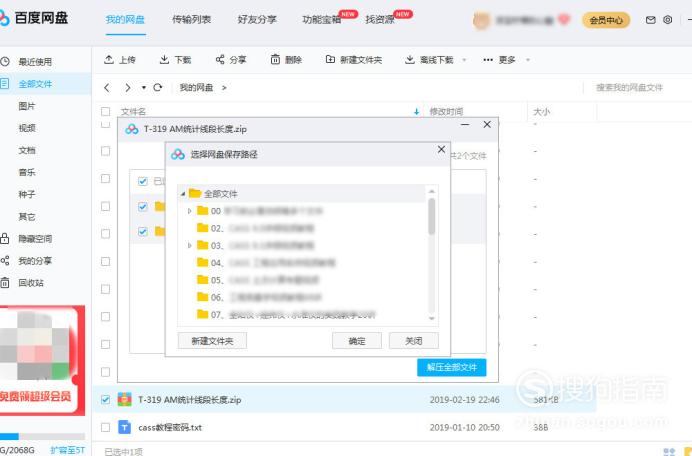The image size is (692, 456).
Task: Switch to grid view icon
Action: 669,452
